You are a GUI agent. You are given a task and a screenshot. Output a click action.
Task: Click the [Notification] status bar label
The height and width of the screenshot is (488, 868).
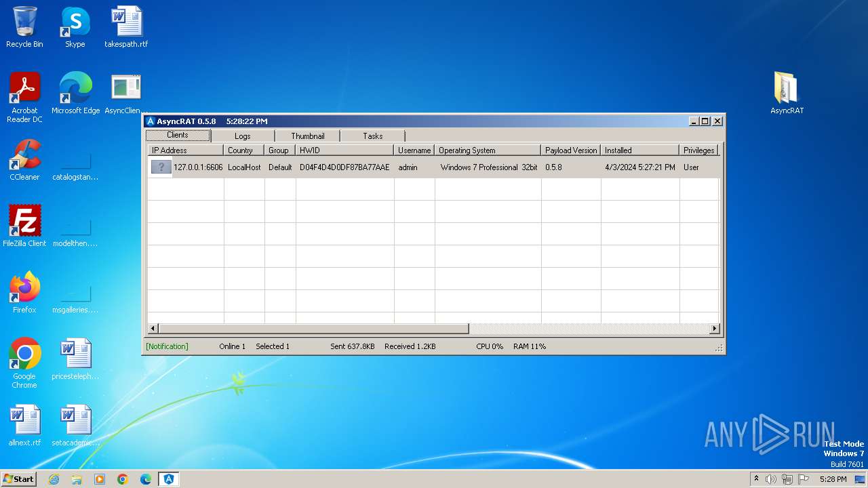pos(167,346)
